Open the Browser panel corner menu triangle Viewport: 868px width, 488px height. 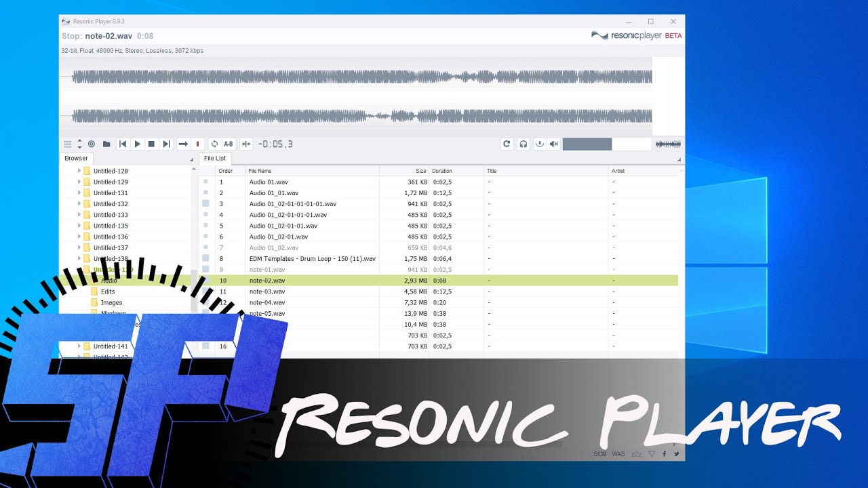tap(191, 160)
